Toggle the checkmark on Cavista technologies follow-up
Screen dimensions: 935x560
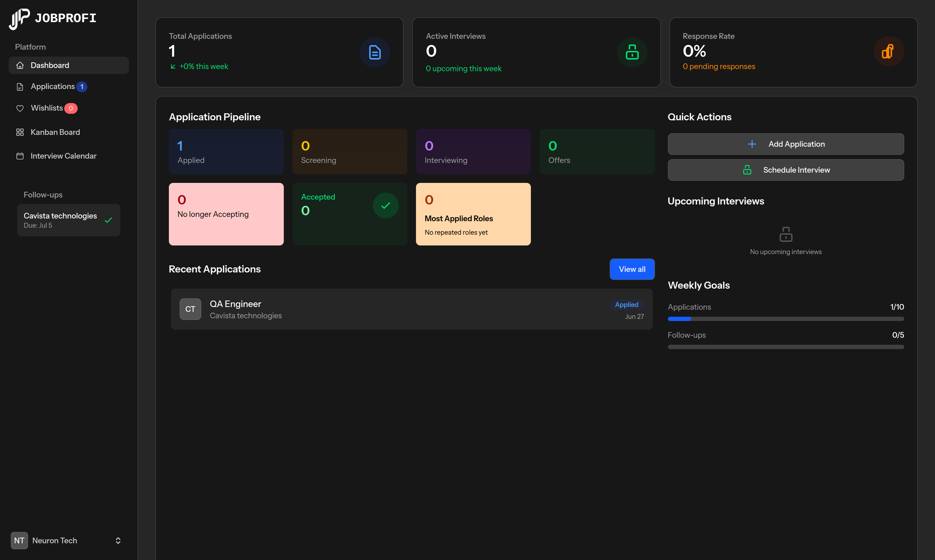109,220
